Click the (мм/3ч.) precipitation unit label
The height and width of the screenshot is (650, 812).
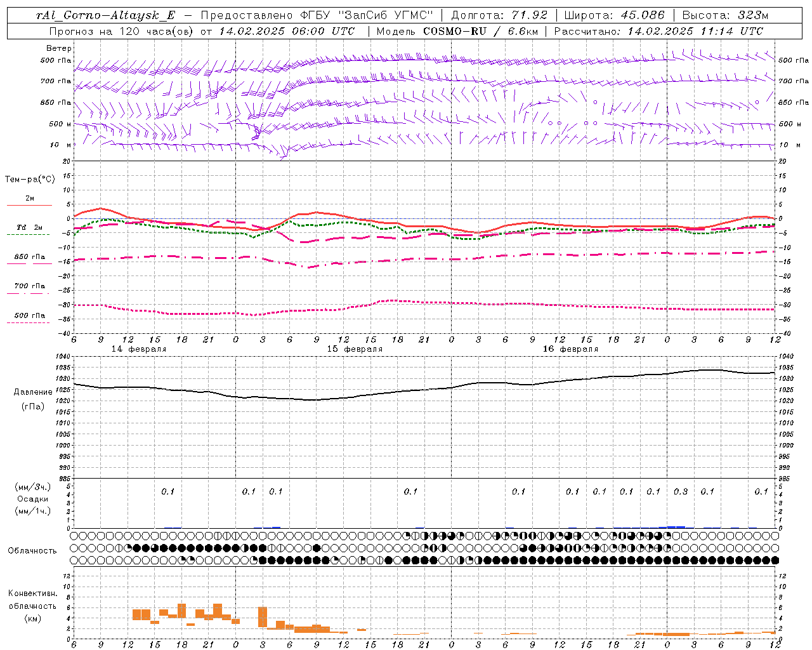[33, 487]
